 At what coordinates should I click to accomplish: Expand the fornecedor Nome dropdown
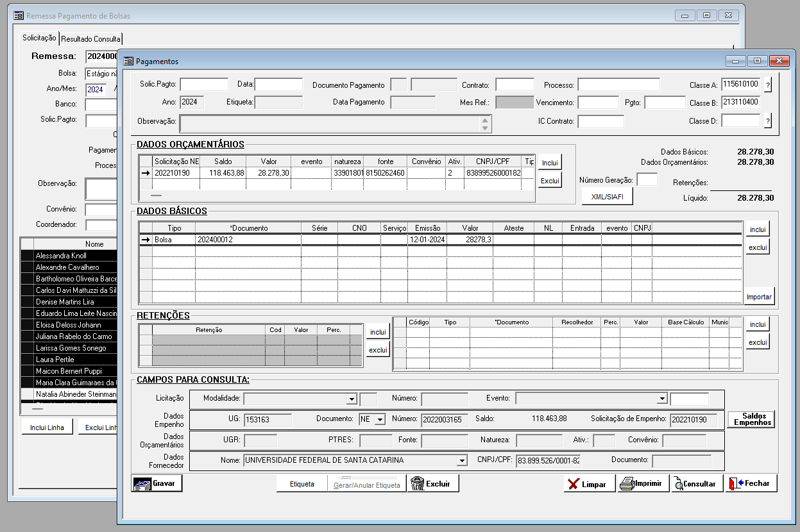point(461,461)
